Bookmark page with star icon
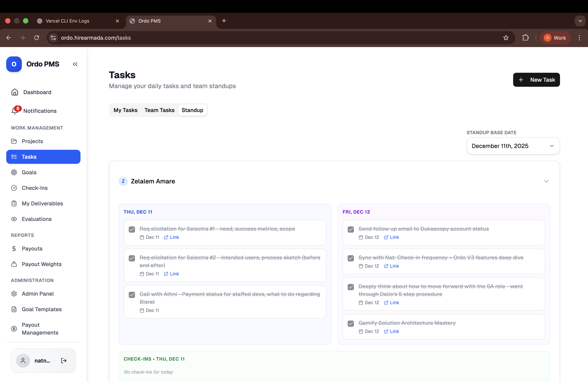The width and height of the screenshot is (588, 382). point(506,38)
